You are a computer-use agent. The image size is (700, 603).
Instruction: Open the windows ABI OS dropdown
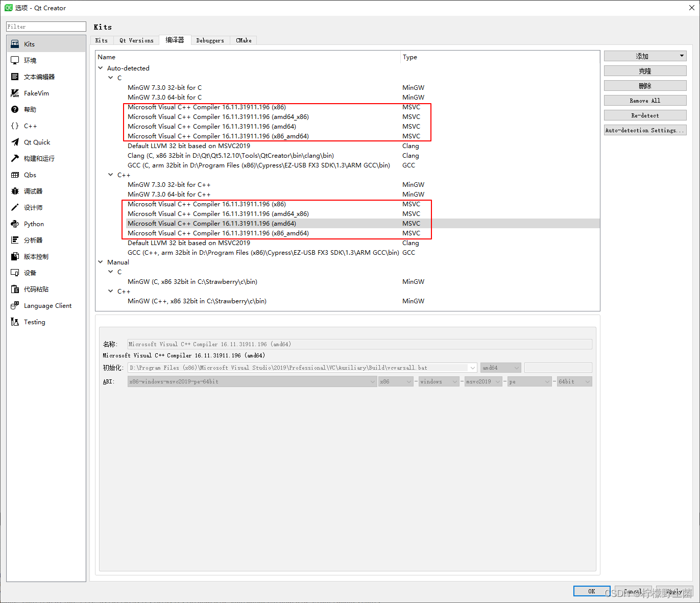coord(439,381)
